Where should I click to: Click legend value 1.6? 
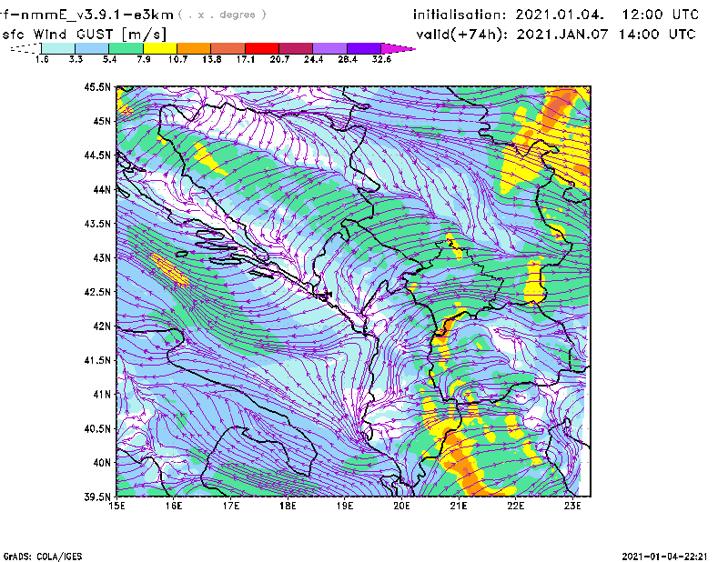click(x=42, y=59)
